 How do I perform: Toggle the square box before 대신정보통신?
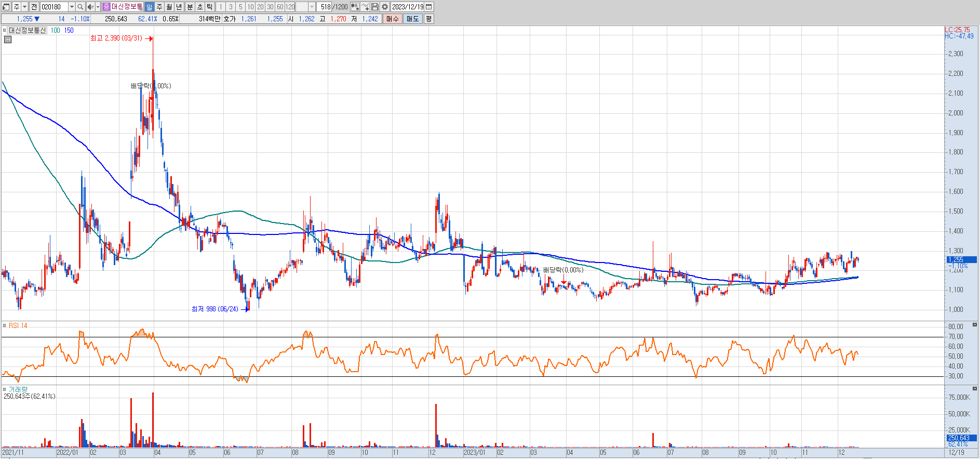pyautogui.click(x=4, y=30)
